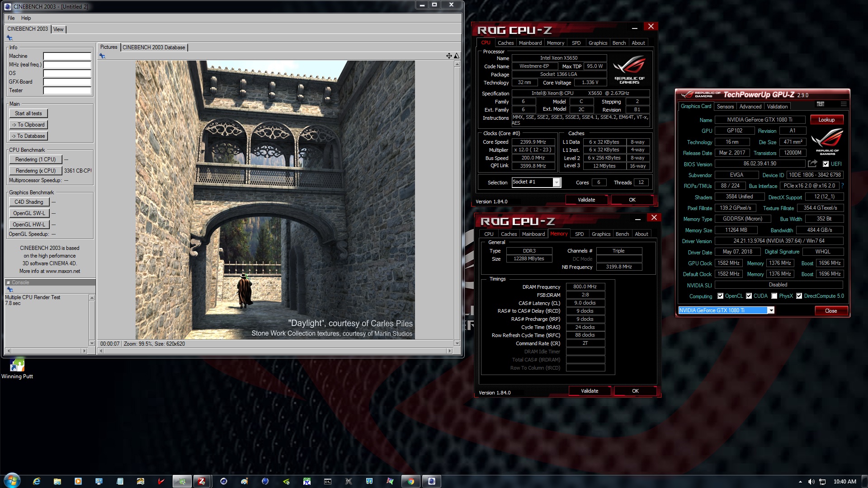
Task: Open GPU-Z screenshot camera icon
Action: click(x=821, y=104)
